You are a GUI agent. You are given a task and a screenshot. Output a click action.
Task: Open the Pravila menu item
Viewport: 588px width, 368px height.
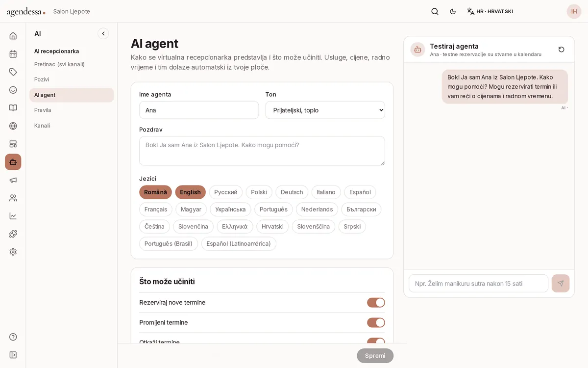click(x=72, y=110)
